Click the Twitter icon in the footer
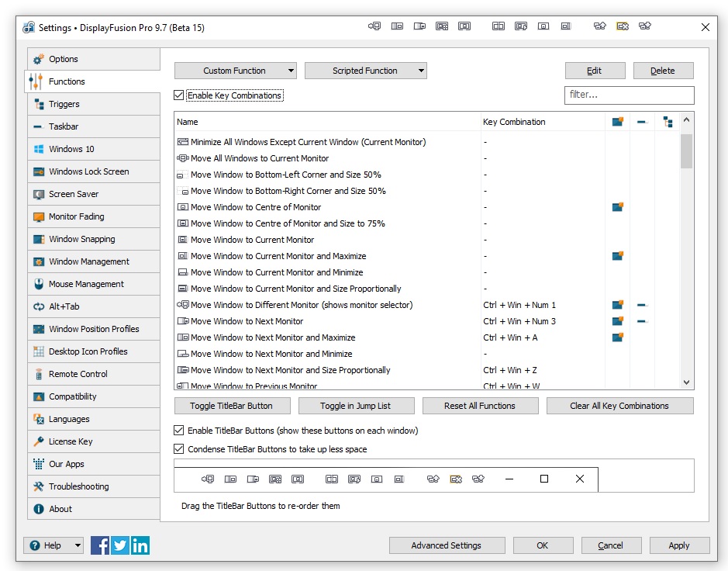 point(120,545)
